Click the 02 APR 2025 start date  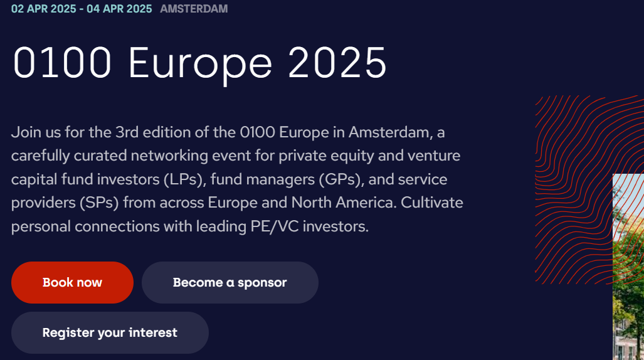[x=43, y=9]
